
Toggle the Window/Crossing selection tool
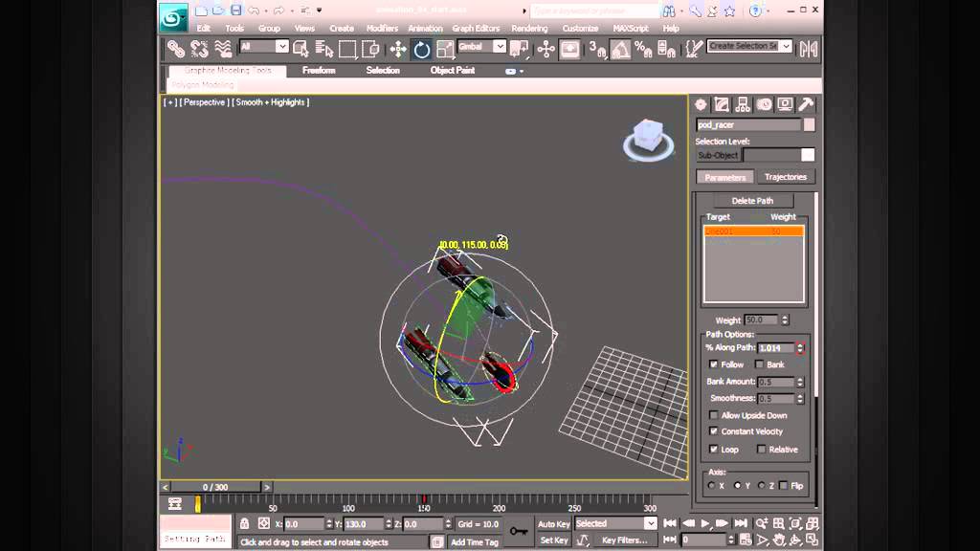point(370,49)
